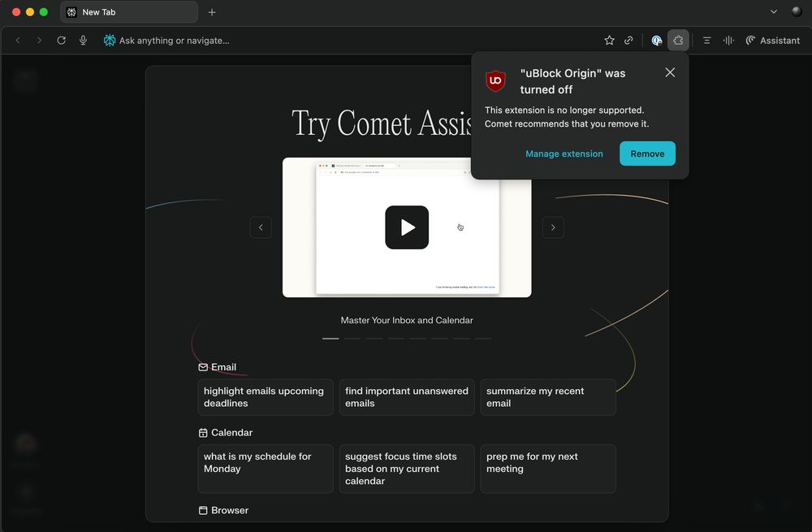Remove the uBlock Origin extension
Screen dimensions: 812x532
point(647,154)
